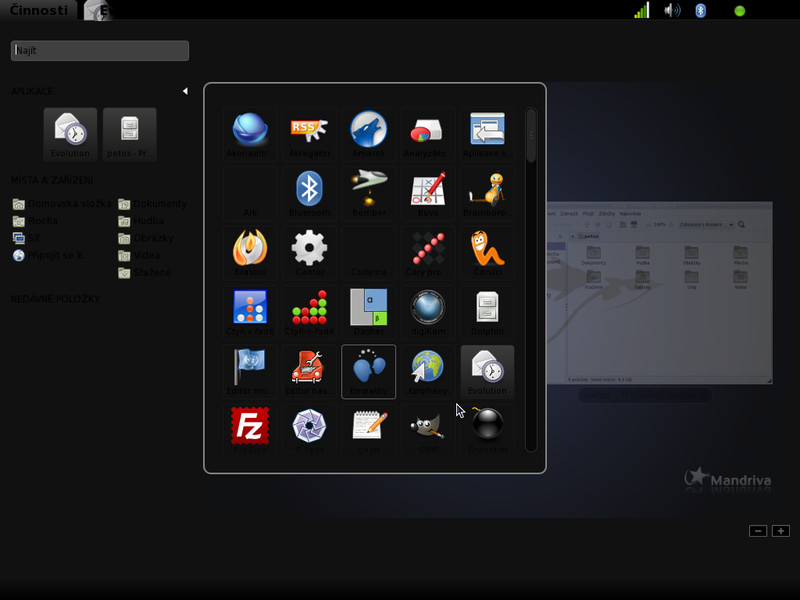This screenshot has height=600, width=800.
Task: Open the Činnosti activities button
Action: coord(38,10)
